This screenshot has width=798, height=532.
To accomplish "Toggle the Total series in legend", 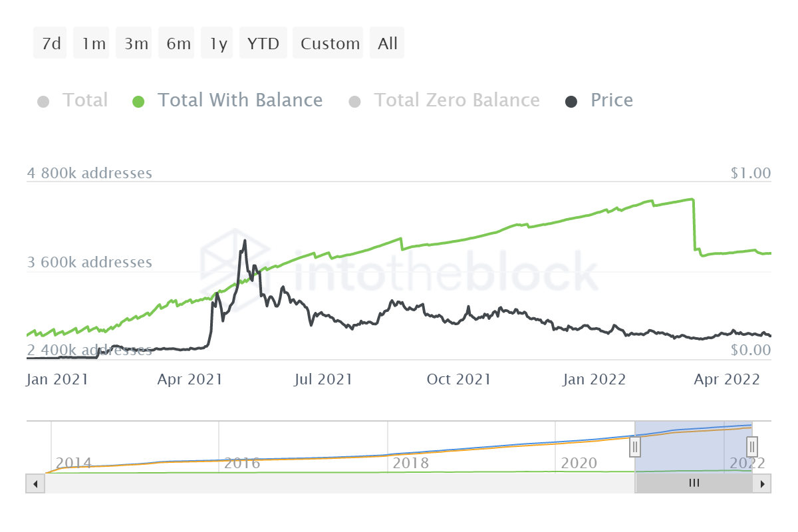I will pyautogui.click(x=84, y=101).
